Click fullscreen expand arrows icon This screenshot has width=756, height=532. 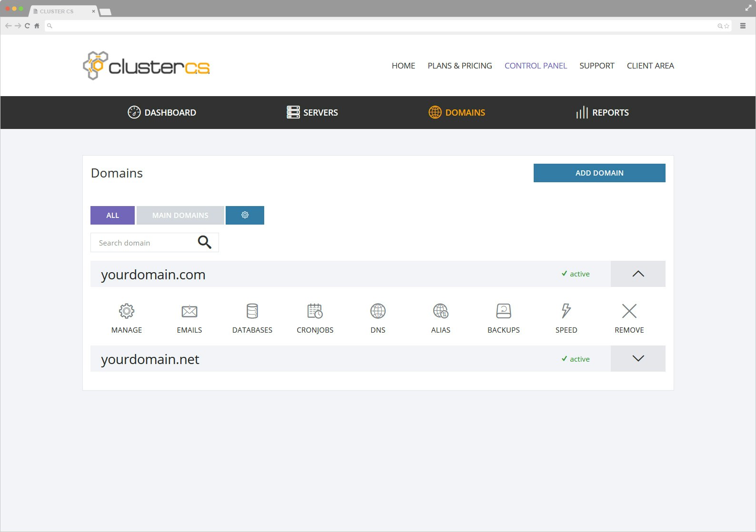click(748, 8)
